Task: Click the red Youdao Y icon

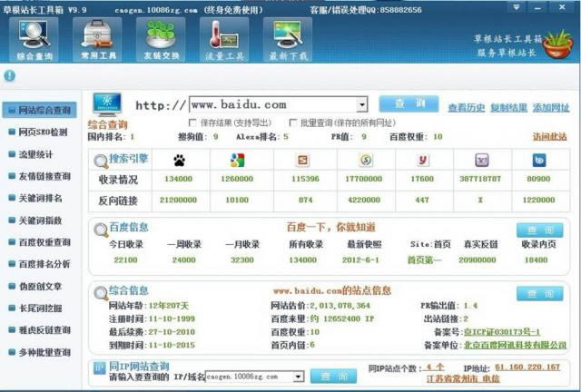Action: (422, 160)
